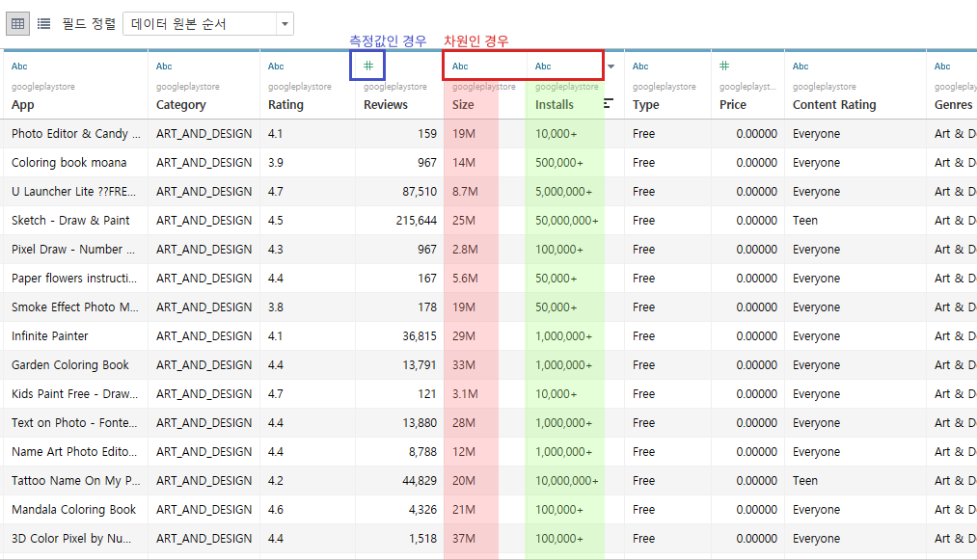Switch to grid view of data
The image size is (977, 560).
pos(18,24)
